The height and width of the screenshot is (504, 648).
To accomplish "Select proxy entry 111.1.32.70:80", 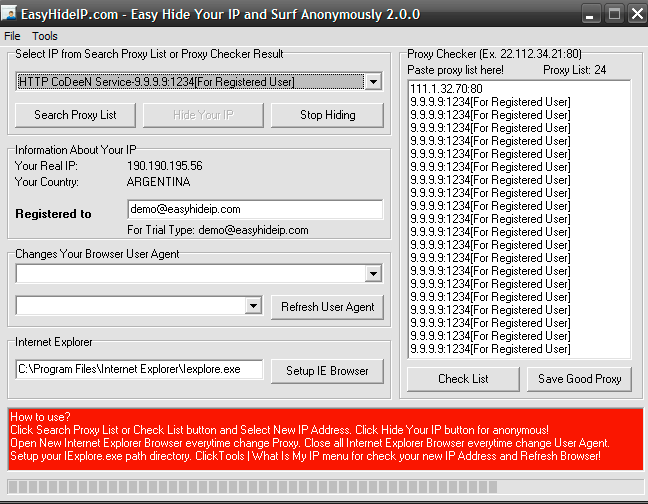I will tap(446, 89).
